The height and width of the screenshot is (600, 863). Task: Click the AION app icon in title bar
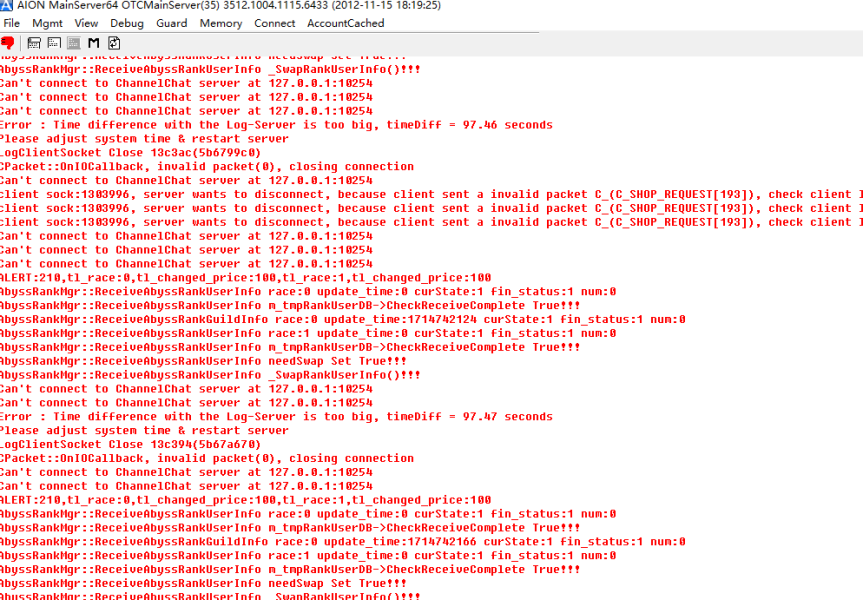click(x=7, y=5)
